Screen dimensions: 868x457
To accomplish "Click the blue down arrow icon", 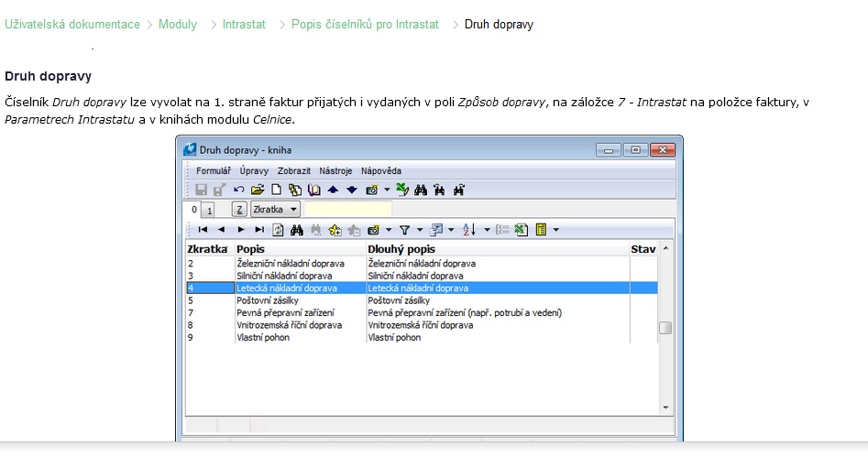I will [352, 190].
